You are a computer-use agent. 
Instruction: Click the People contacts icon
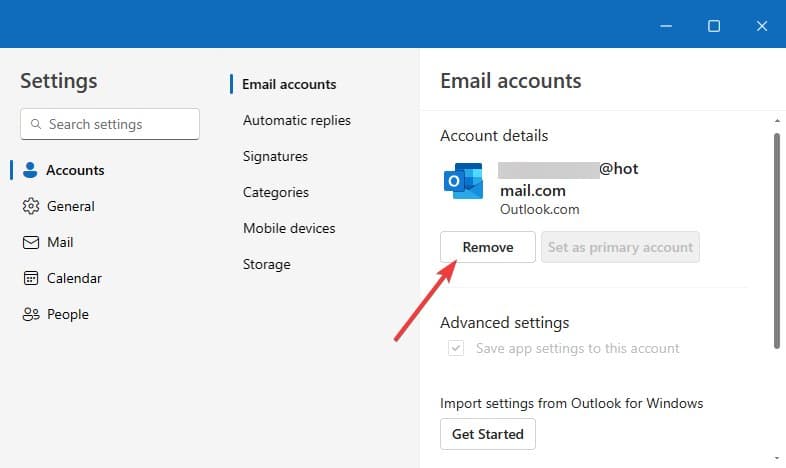coord(31,314)
